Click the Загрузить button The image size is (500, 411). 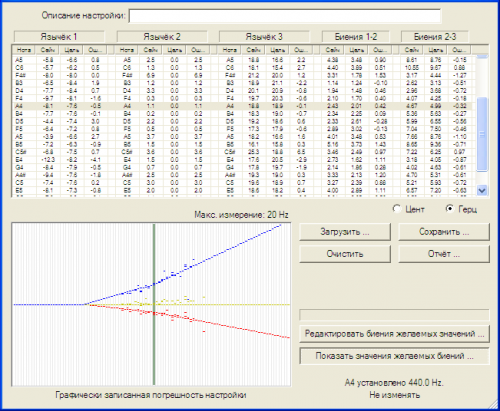pyautogui.click(x=345, y=232)
